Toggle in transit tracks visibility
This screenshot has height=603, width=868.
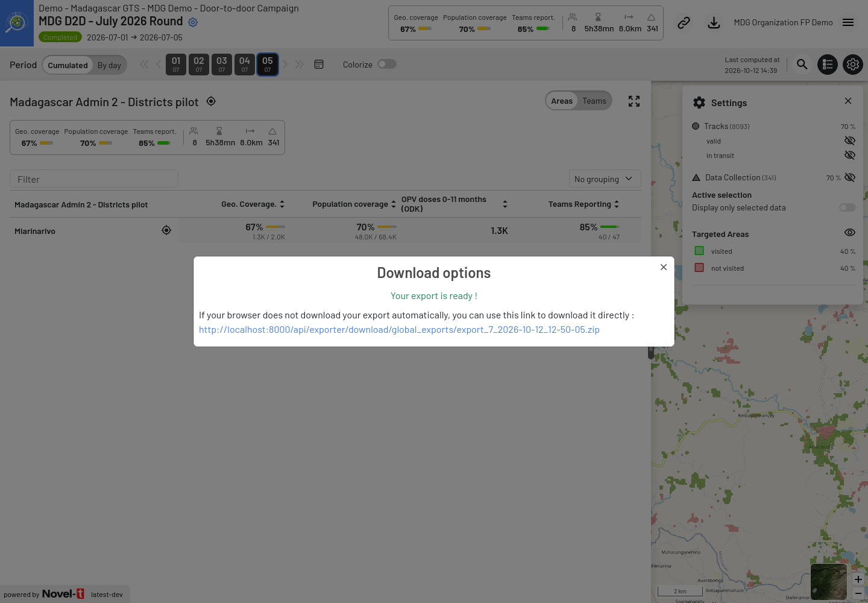tap(850, 155)
